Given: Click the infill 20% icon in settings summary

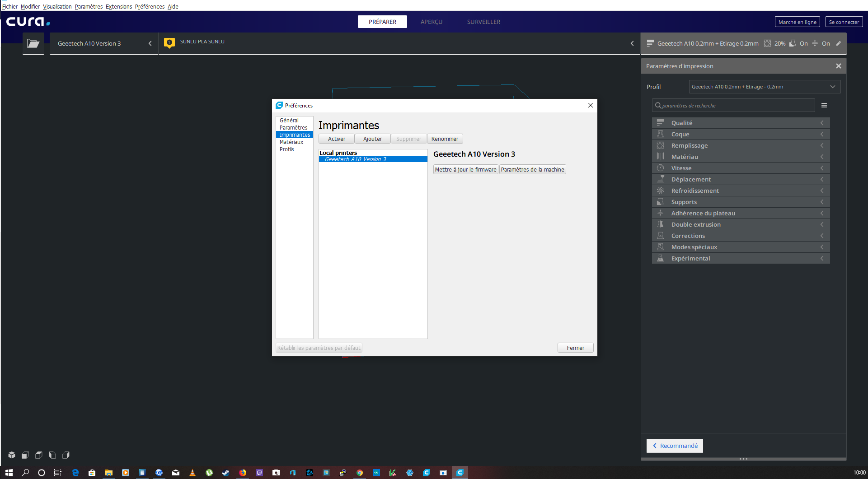Looking at the screenshot, I should (767, 43).
